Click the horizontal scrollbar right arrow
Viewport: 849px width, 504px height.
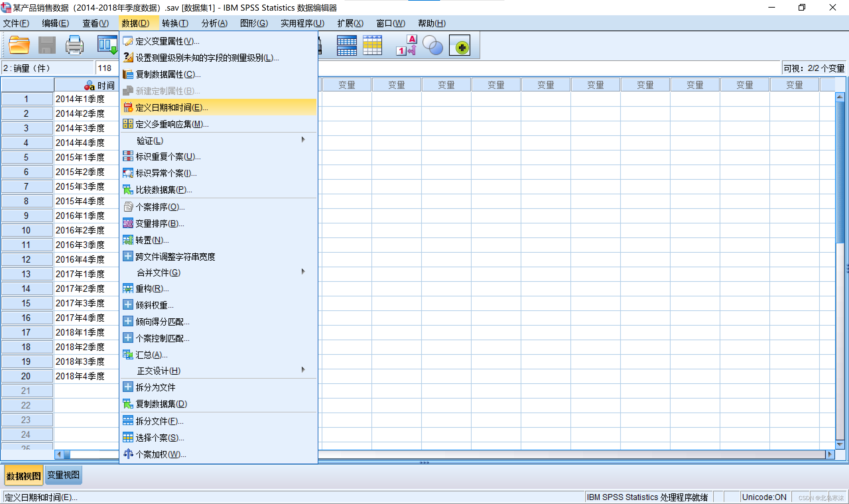(830, 454)
